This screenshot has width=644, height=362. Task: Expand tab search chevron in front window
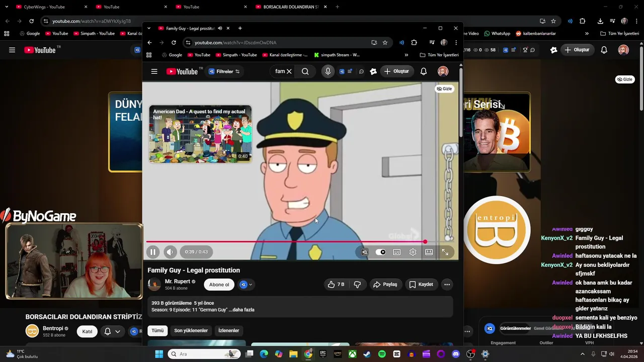148,28
